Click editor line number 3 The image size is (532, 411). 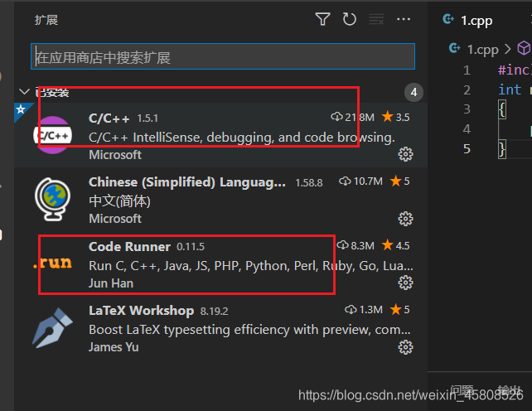467,109
